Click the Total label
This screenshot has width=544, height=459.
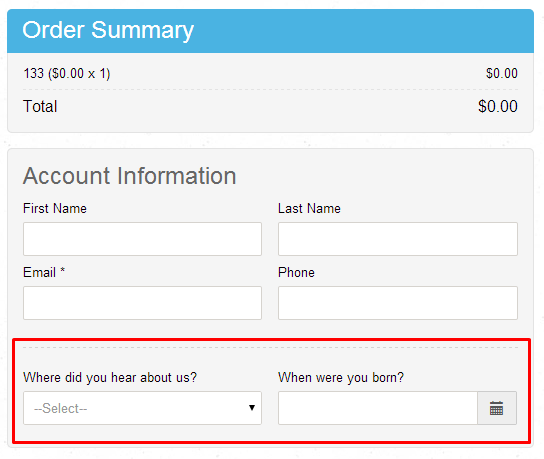point(40,106)
